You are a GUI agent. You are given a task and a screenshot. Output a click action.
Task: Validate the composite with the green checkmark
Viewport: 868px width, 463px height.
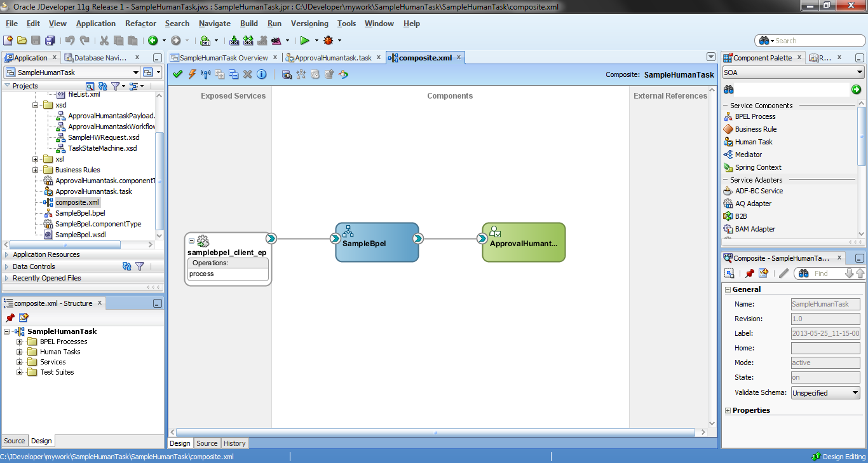click(178, 74)
